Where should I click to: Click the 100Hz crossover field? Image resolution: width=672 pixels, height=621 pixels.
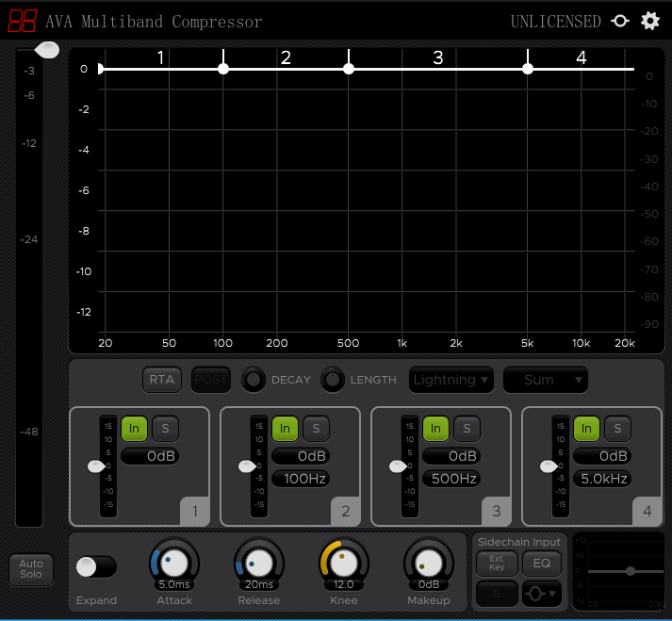pyautogui.click(x=301, y=479)
